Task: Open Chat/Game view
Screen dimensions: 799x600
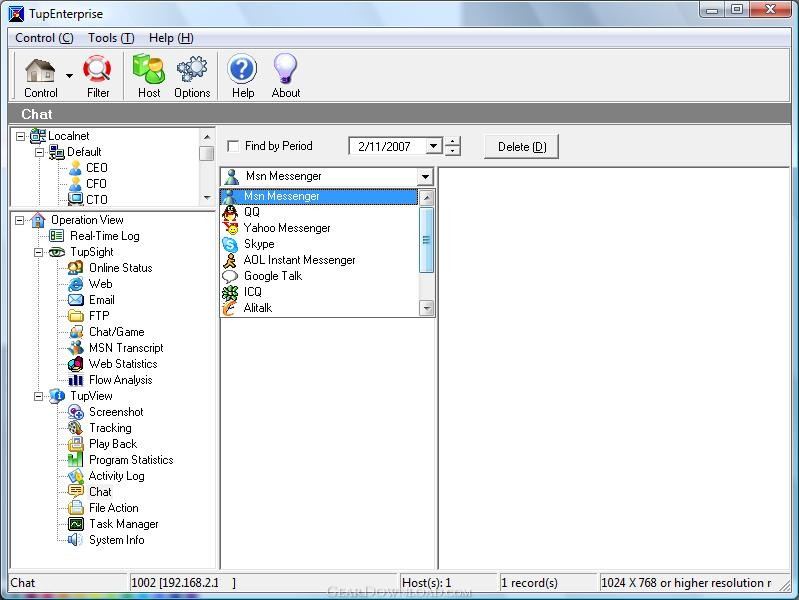Action: tap(117, 332)
